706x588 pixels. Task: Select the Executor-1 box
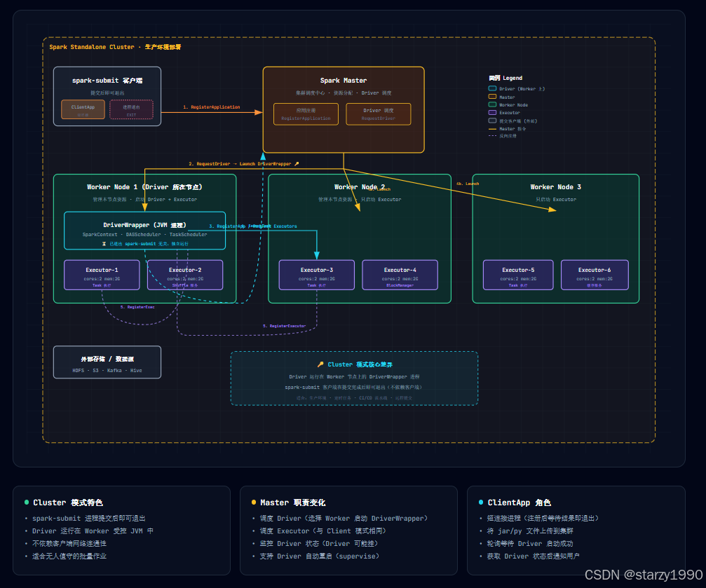(102, 275)
